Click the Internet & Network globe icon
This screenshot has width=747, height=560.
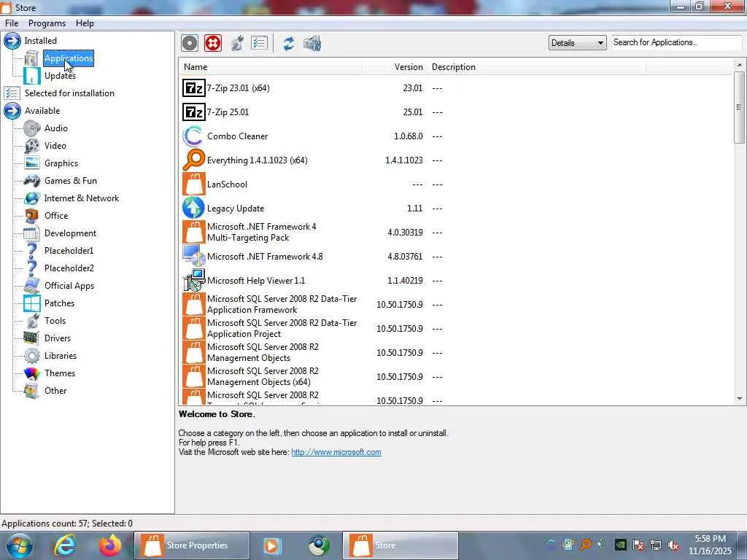coord(32,198)
